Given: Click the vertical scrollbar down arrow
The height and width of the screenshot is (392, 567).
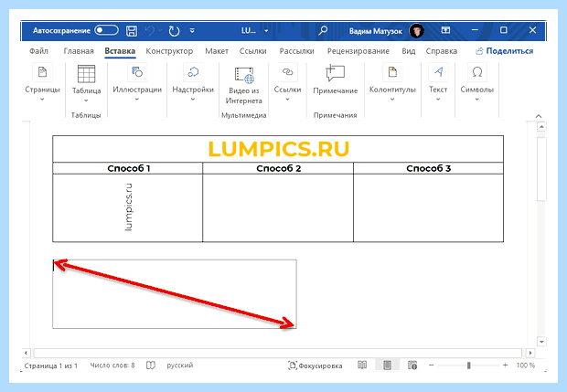Looking at the screenshot, I should pos(541,342).
